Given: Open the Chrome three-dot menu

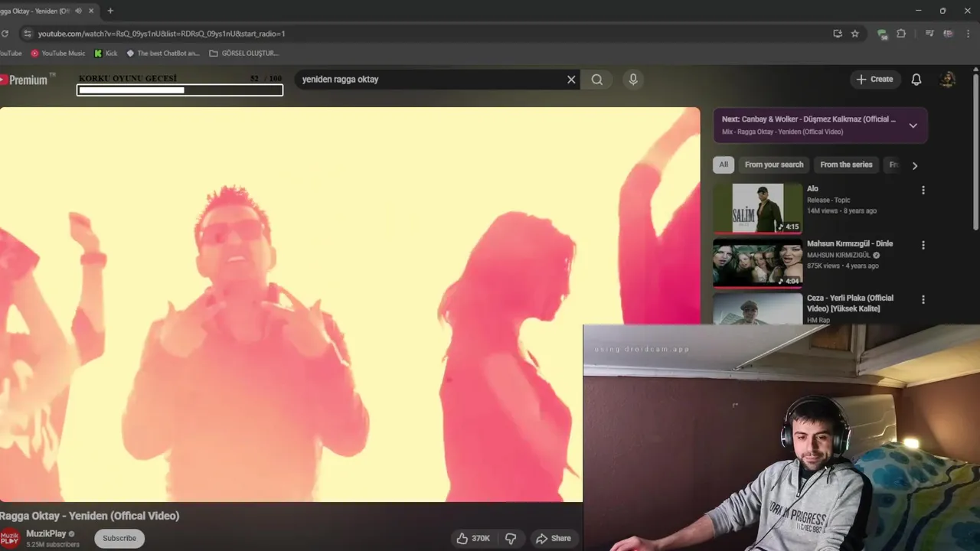Looking at the screenshot, I should [969, 34].
